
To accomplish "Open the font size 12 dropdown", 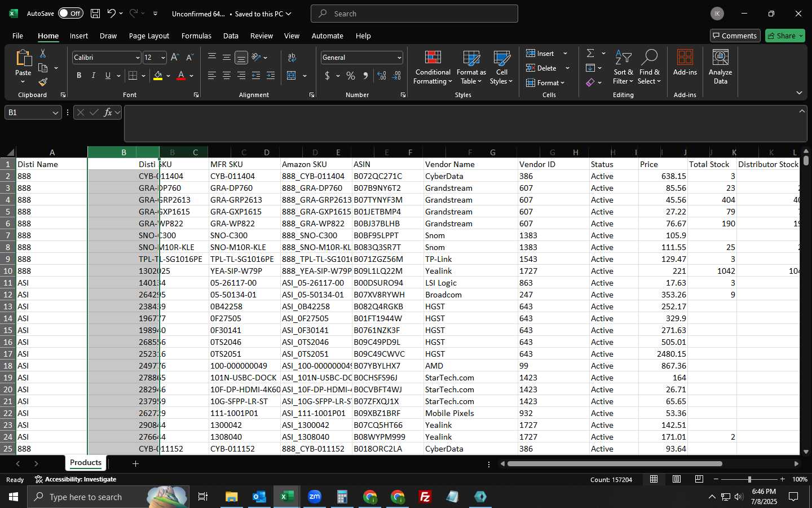I will [163, 58].
